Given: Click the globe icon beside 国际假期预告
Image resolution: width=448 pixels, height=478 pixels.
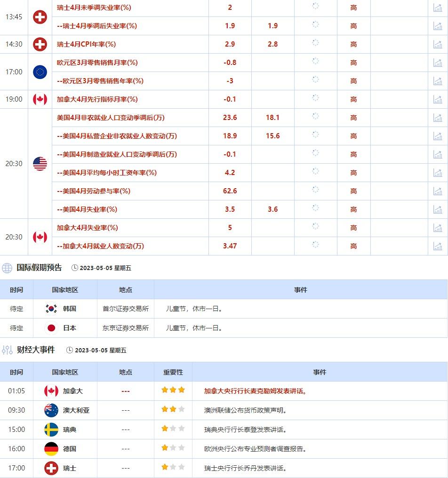Looking at the screenshot, I should (x=6, y=268).
